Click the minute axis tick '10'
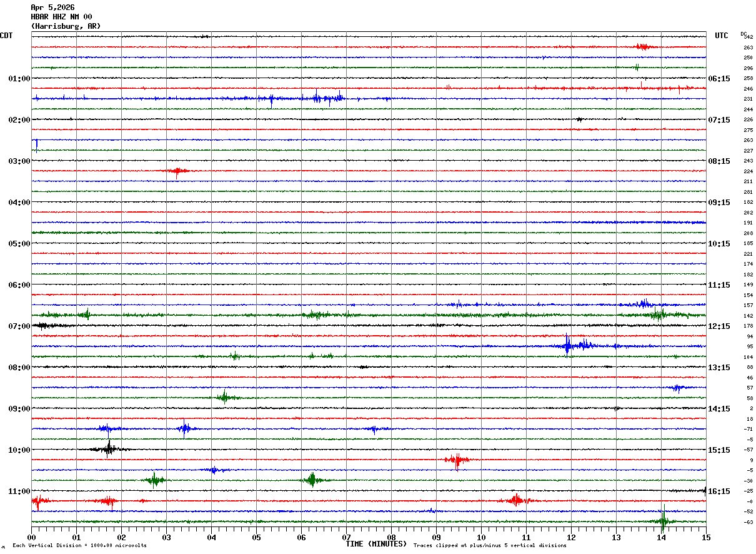The height and width of the screenshot is (554, 756). click(x=481, y=537)
